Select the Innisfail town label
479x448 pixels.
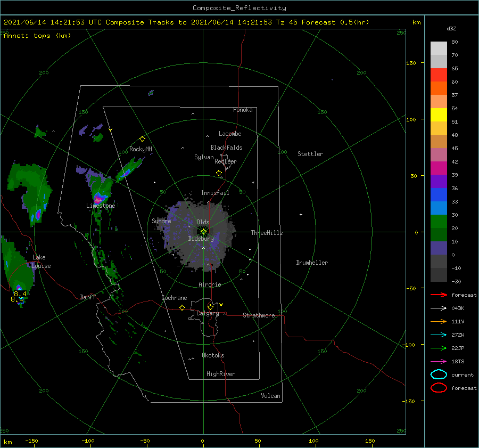pos(215,193)
